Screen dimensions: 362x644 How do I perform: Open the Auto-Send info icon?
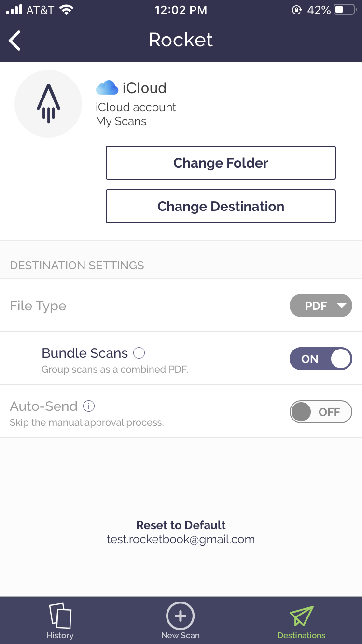click(x=89, y=406)
